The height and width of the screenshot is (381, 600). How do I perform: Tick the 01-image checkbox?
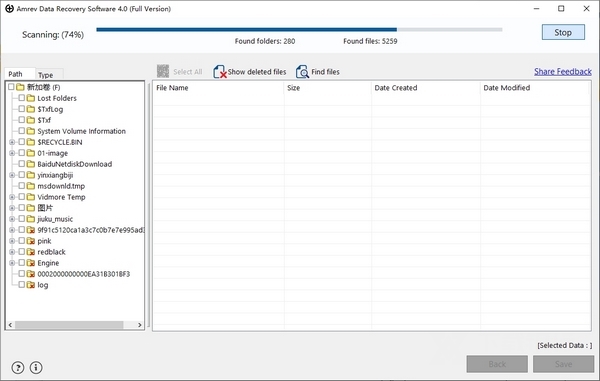(x=22, y=153)
